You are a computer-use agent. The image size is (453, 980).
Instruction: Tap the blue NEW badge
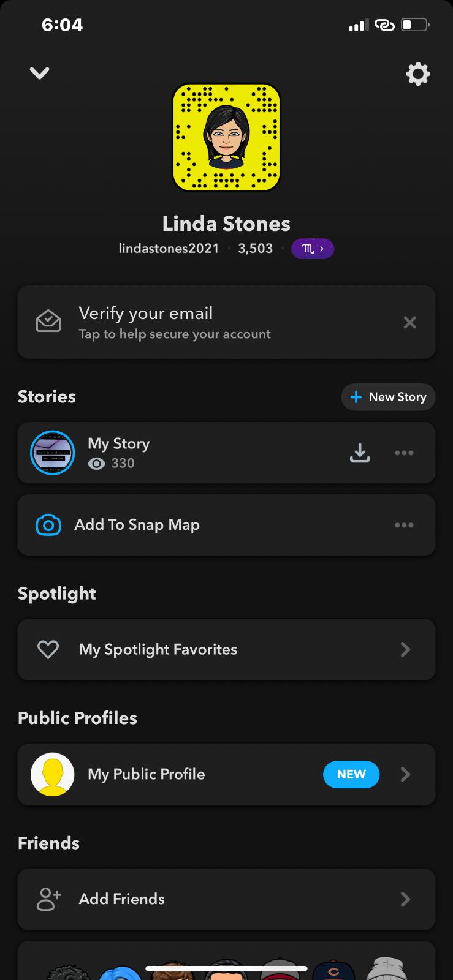pyautogui.click(x=351, y=774)
